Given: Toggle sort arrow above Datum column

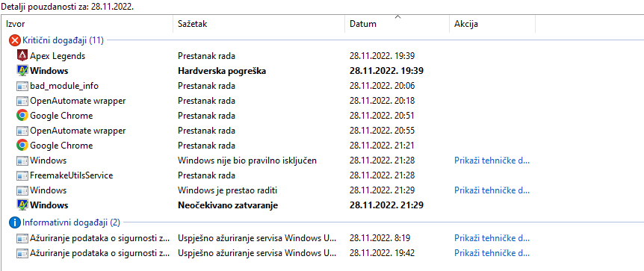Looking at the screenshot, I should (x=397, y=17).
